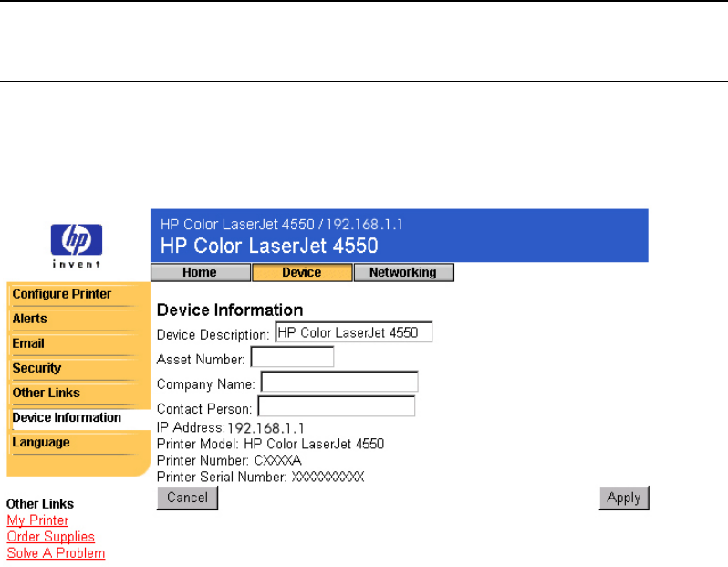Click the Other Links heading above My Printer
Image resolution: width=728 pixels, height=567 pixels.
(x=40, y=504)
